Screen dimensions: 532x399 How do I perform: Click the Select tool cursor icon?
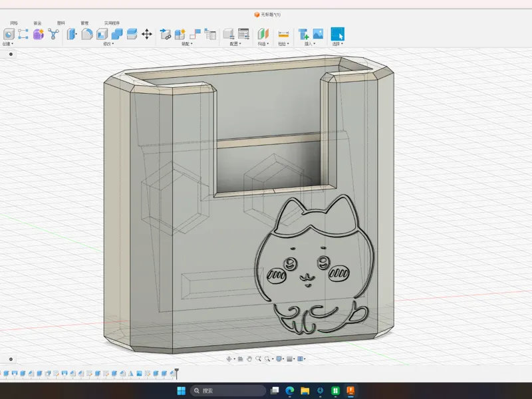coord(337,34)
